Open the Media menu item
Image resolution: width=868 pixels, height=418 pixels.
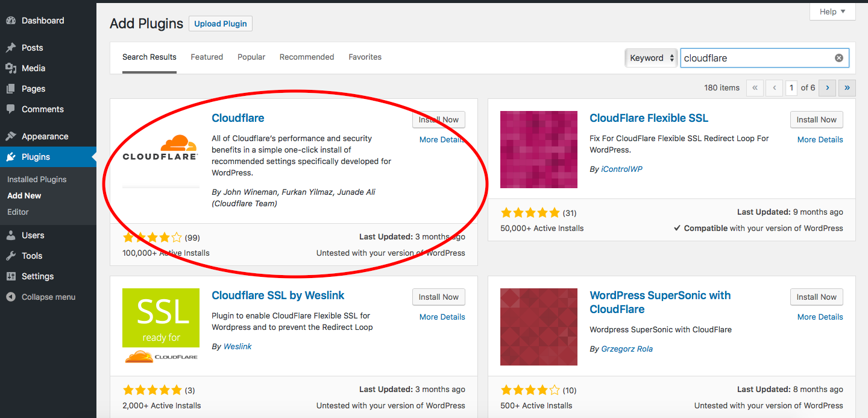click(x=48, y=68)
